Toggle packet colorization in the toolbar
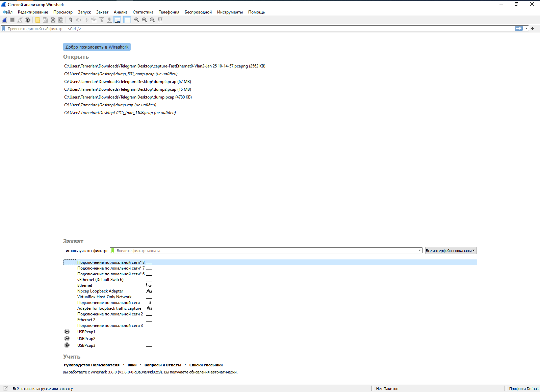This screenshot has width=540, height=392. pyautogui.click(x=127, y=20)
